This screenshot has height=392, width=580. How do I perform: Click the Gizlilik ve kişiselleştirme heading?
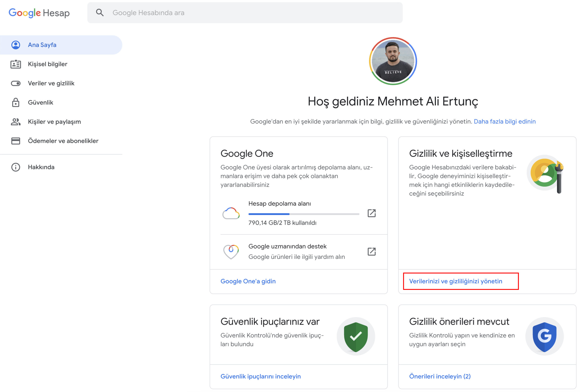click(x=461, y=154)
